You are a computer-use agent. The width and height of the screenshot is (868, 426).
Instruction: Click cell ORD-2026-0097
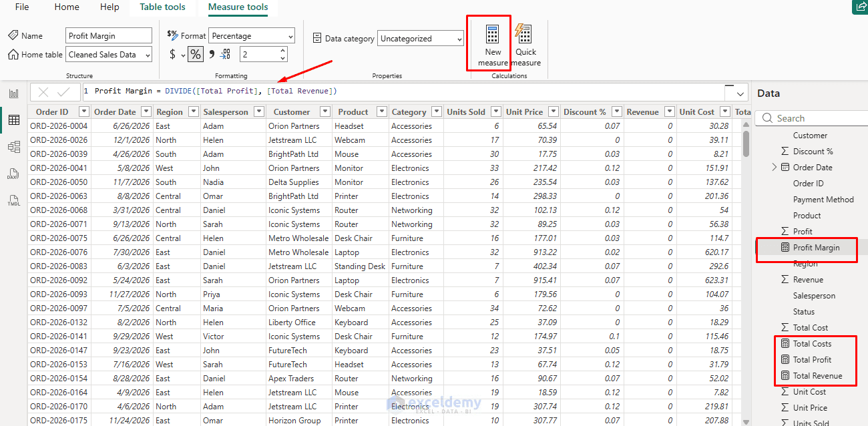click(59, 308)
